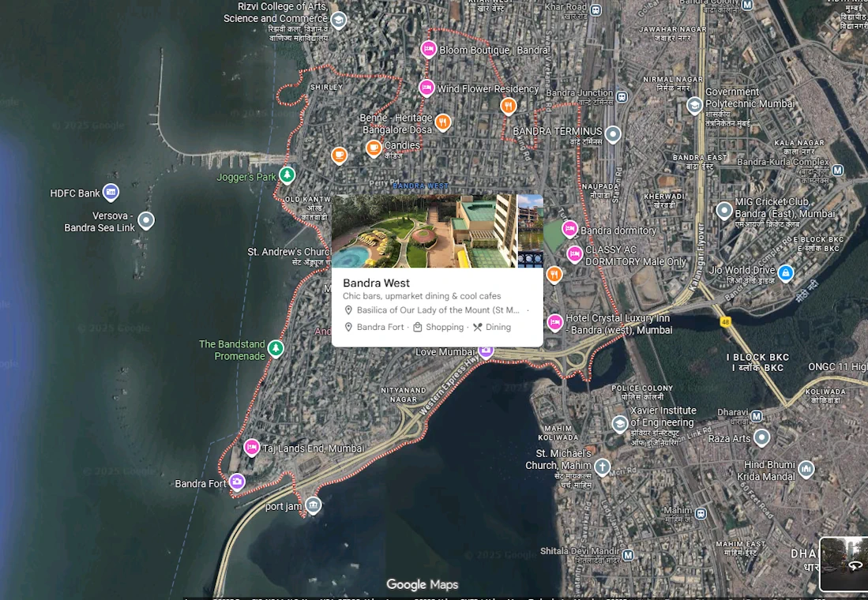
Task: Open the Rizvi College education marker
Action: pyautogui.click(x=338, y=21)
